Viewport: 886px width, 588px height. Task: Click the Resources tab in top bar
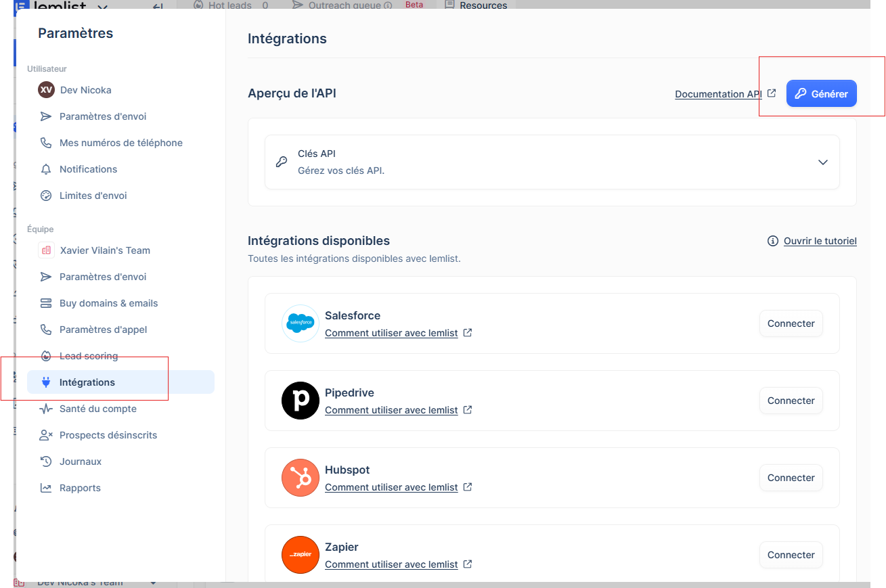476,5
